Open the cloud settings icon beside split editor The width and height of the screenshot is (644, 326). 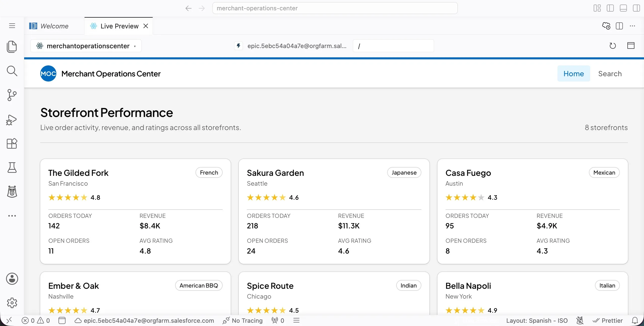606,26
